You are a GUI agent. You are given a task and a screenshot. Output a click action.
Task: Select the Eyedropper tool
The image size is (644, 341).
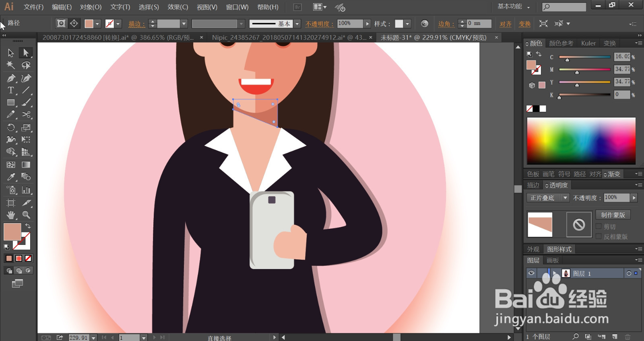(11, 177)
